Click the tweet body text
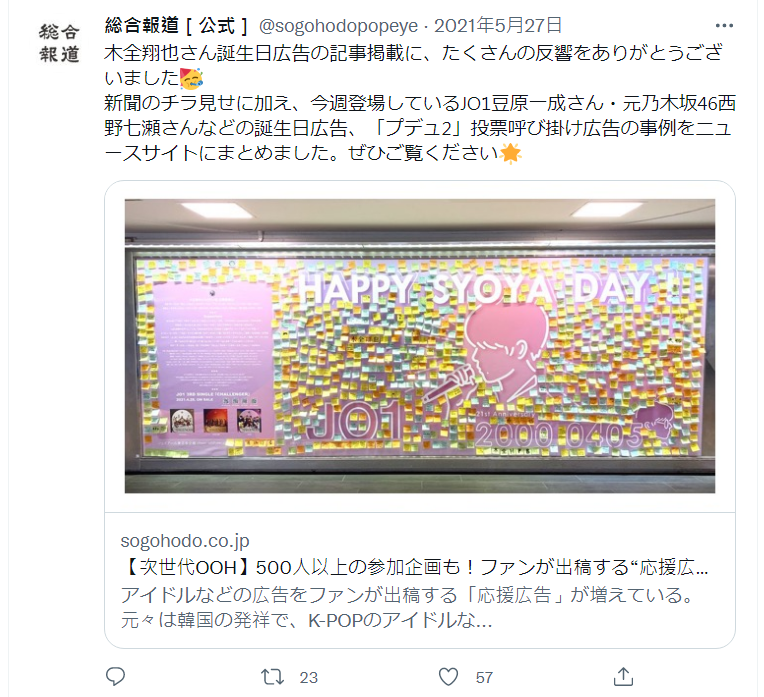Screen dimensions: 764x697 click(x=420, y=103)
